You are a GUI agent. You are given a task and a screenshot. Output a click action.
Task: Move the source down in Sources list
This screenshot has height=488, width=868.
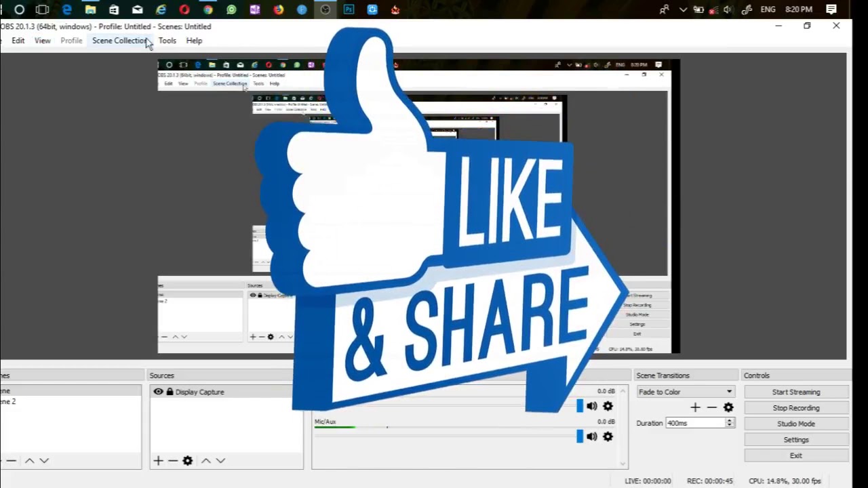tap(220, 460)
